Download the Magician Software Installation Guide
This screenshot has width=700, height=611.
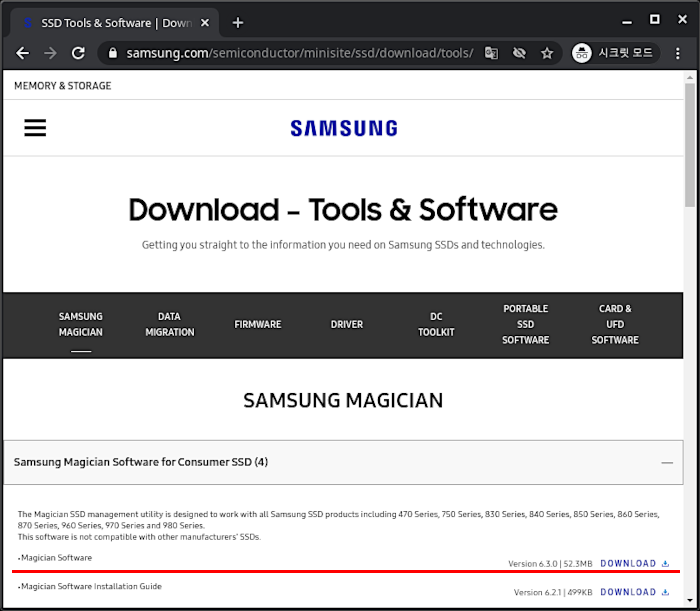[x=628, y=592]
